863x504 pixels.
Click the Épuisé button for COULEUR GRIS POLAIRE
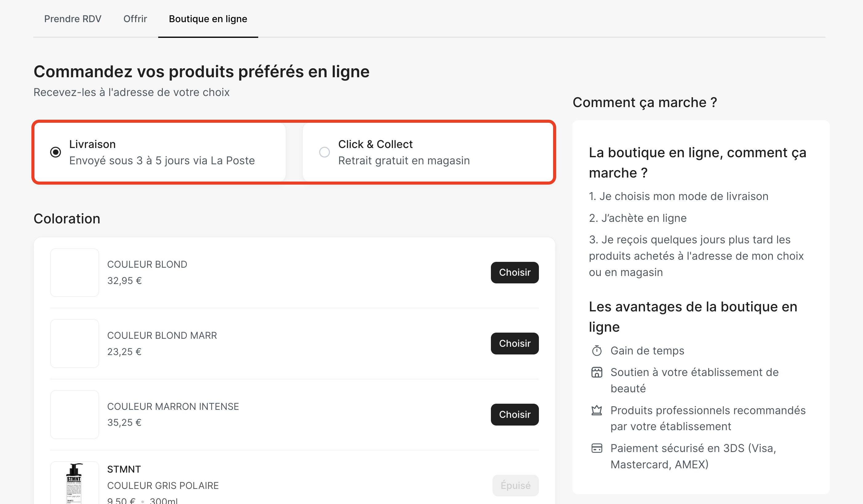tap(515, 485)
